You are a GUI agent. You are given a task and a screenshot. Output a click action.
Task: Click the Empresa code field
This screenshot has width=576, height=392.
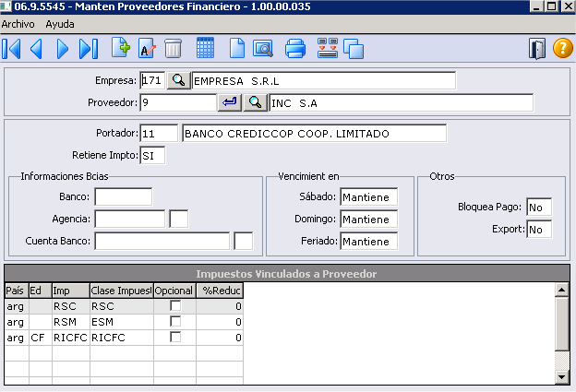pos(152,80)
